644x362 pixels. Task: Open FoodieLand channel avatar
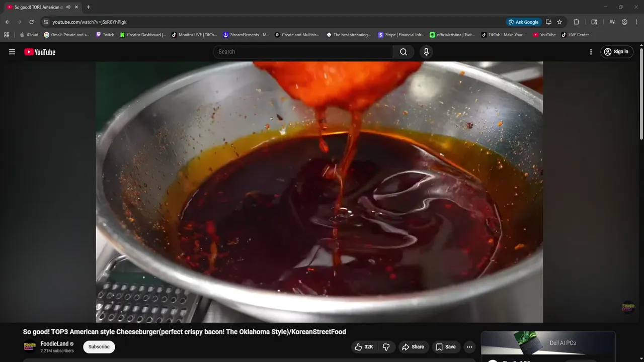click(x=30, y=347)
